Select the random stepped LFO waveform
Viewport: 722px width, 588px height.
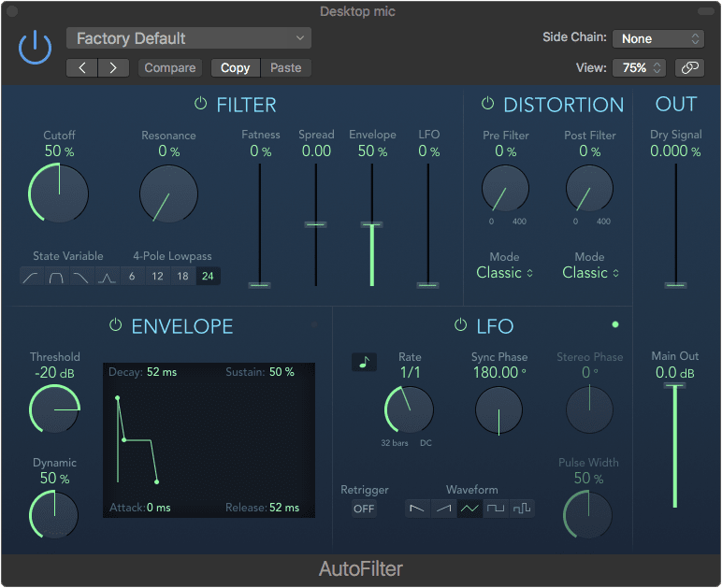point(522,509)
